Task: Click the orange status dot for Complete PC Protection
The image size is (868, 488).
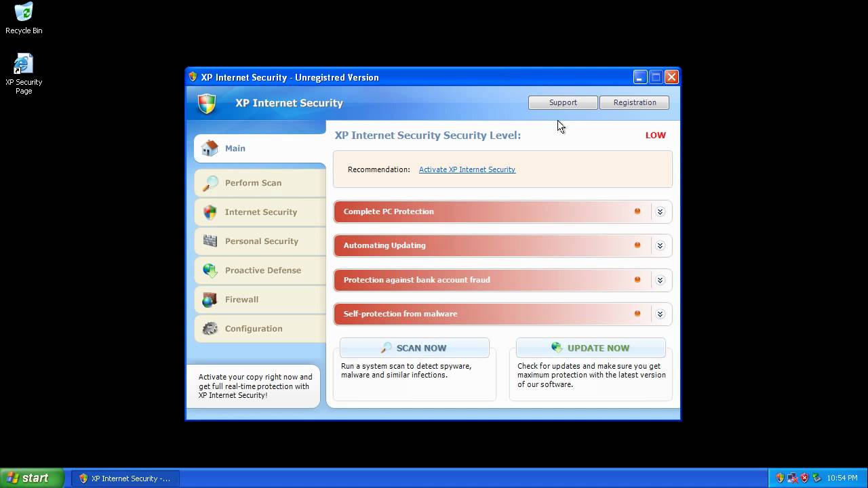Action: point(637,211)
